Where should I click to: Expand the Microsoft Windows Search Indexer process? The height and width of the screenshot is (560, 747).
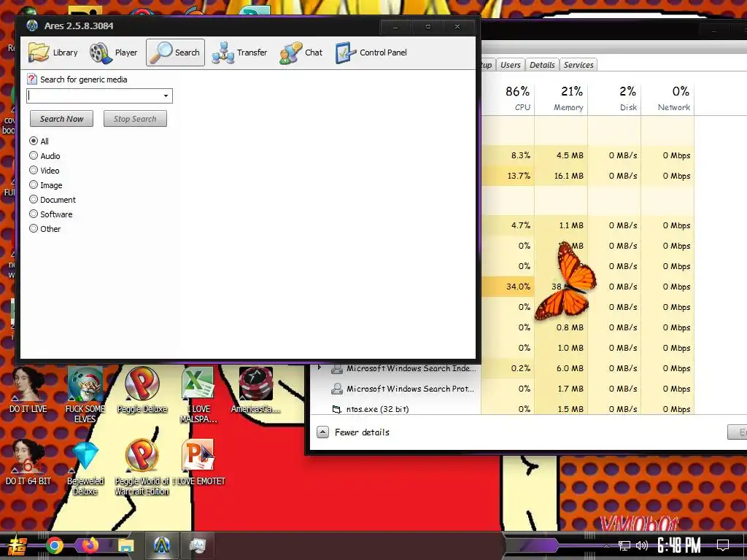[320, 367]
